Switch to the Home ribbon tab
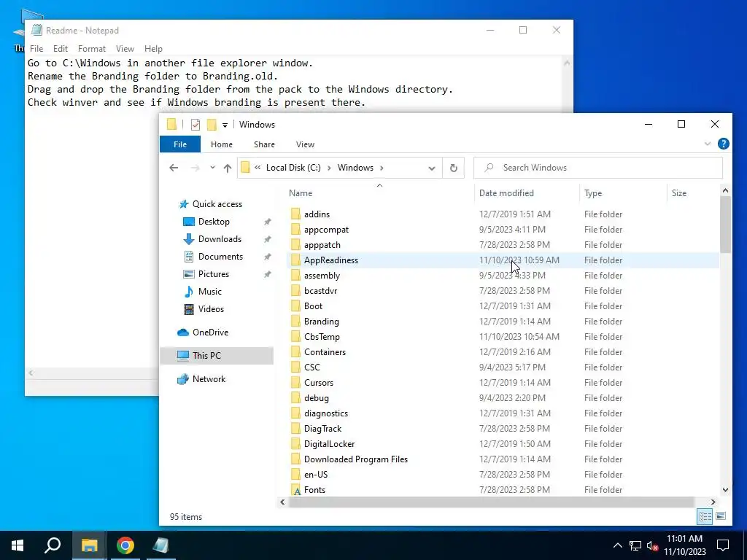Image resolution: width=747 pixels, height=560 pixels. pyautogui.click(x=222, y=144)
